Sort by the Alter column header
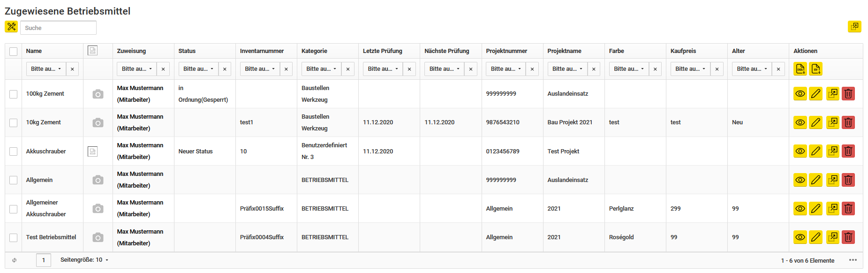Viewport: 868px width, 273px height. point(738,51)
